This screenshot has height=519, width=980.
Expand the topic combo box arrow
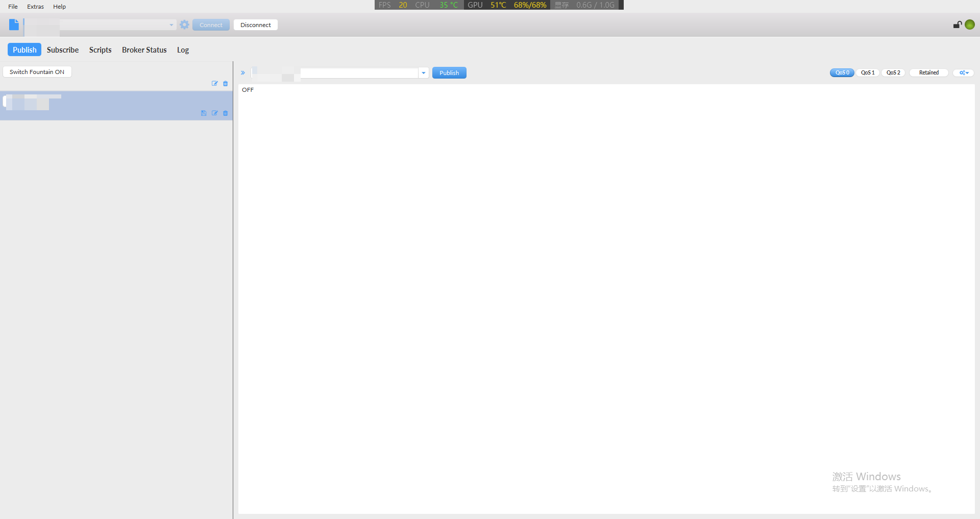pyautogui.click(x=424, y=73)
